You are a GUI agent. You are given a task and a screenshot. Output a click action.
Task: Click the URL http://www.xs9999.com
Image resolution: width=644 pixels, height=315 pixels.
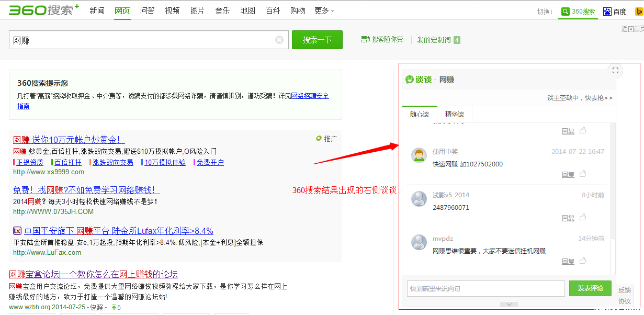tap(49, 172)
